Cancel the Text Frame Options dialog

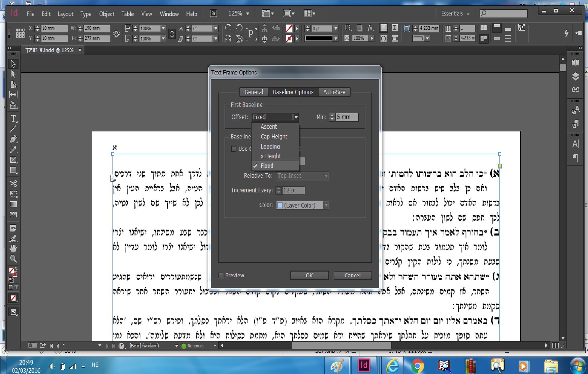353,275
